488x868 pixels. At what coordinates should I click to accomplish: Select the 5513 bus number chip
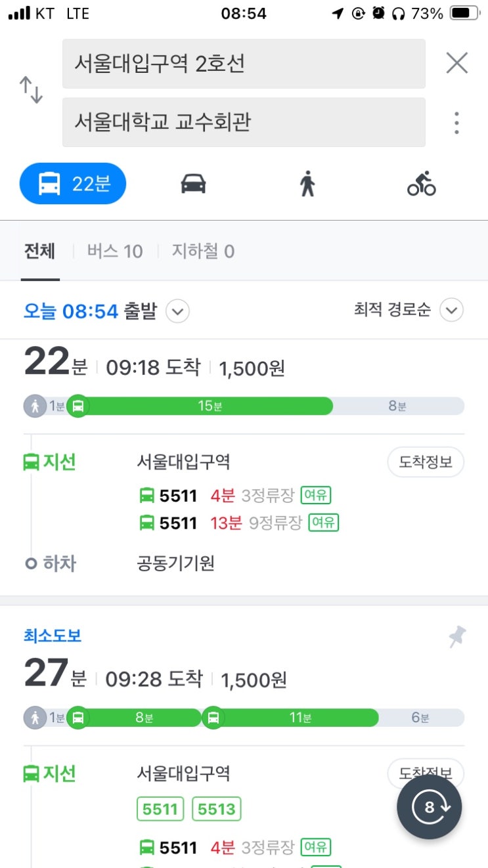(x=217, y=810)
